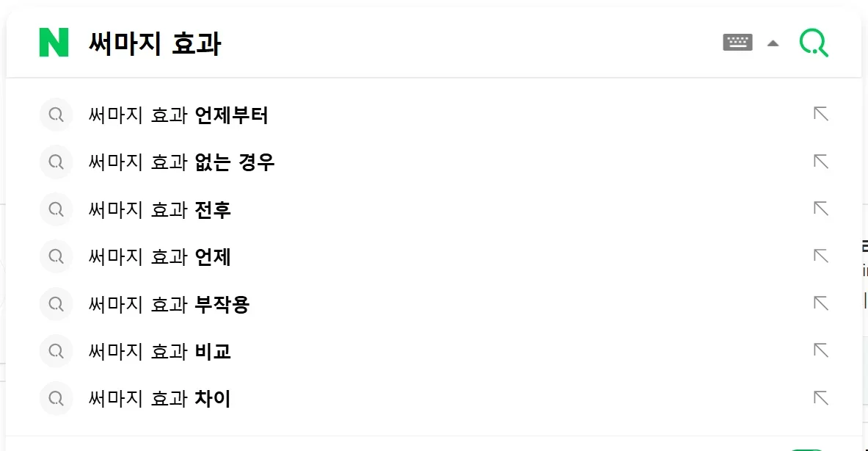Fill search with 전후 via arrow icon
868x451 pixels.
point(821,209)
